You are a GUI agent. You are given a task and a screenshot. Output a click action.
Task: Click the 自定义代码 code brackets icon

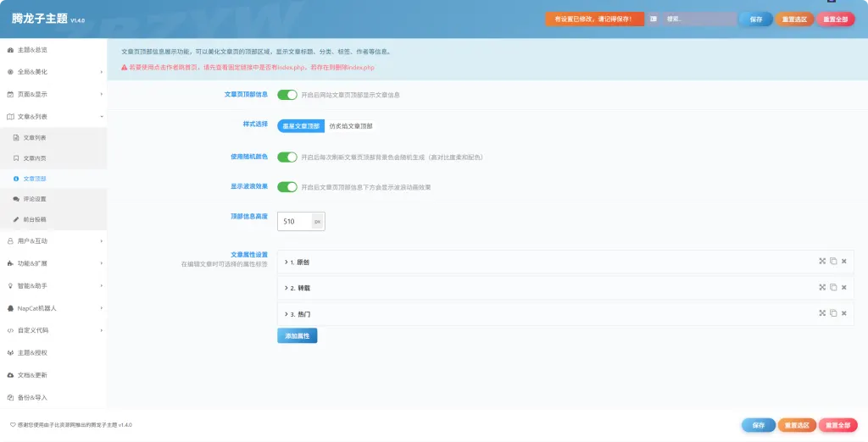10,330
